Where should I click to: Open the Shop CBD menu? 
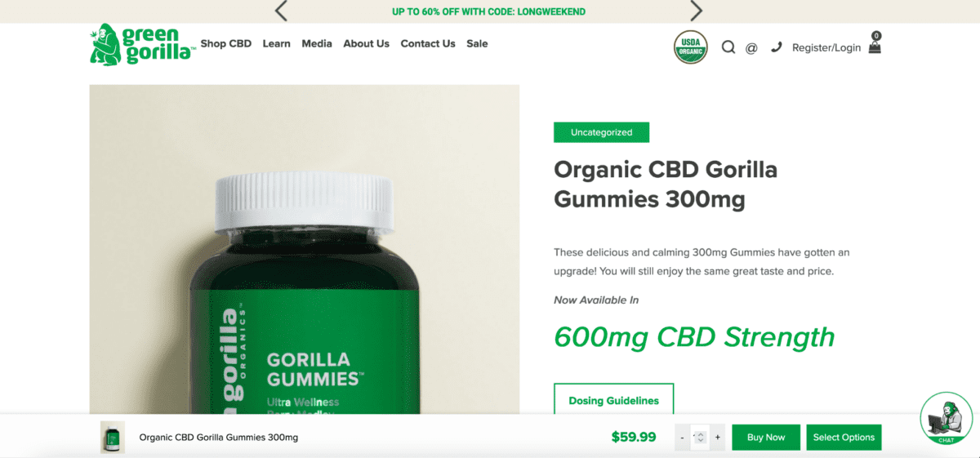pos(226,44)
